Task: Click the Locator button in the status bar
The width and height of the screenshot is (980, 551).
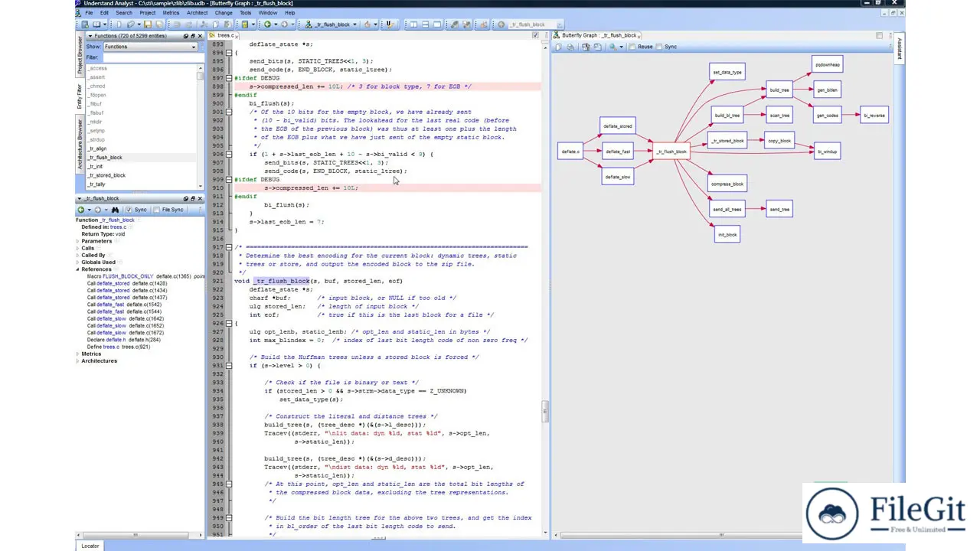Action: (x=90, y=546)
